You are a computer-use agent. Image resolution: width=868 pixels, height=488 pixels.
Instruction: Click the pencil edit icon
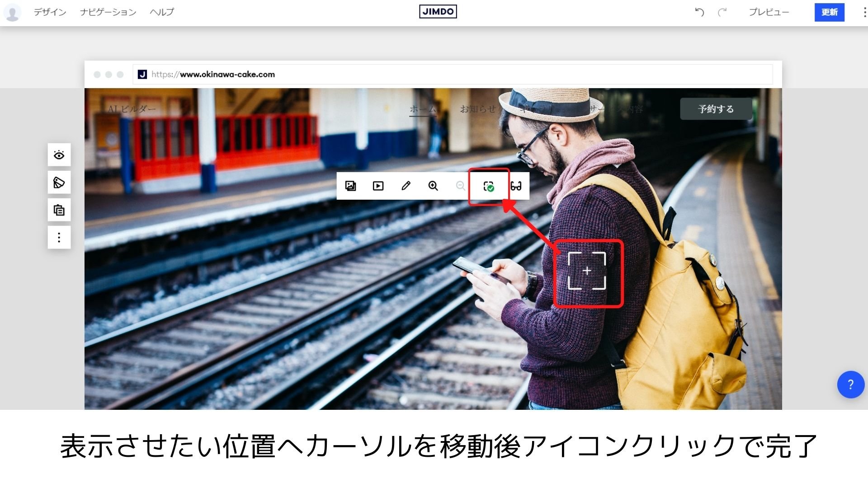coord(406,186)
